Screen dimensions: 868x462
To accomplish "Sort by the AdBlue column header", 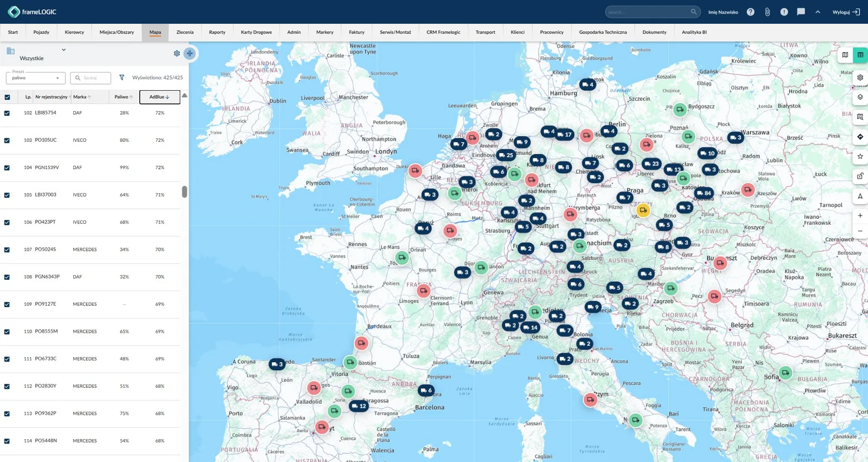I will [x=159, y=97].
